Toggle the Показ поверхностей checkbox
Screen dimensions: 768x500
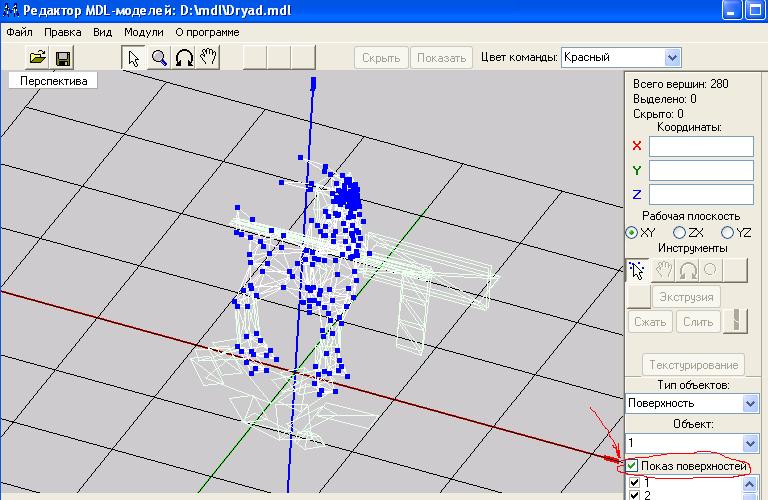pos(632,466)
